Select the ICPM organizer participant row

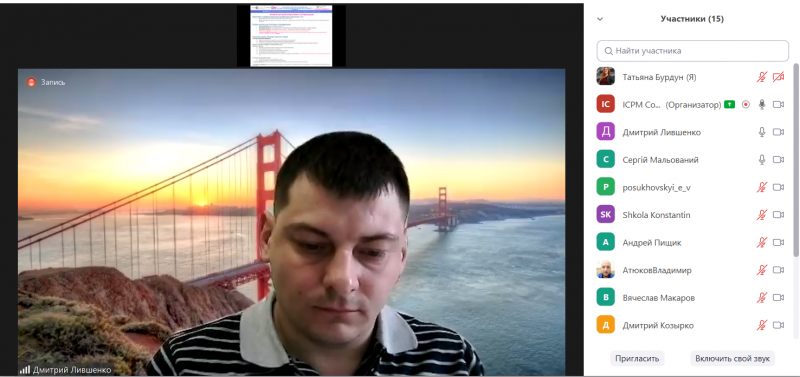pyautogui.click(x=691, y=105)
